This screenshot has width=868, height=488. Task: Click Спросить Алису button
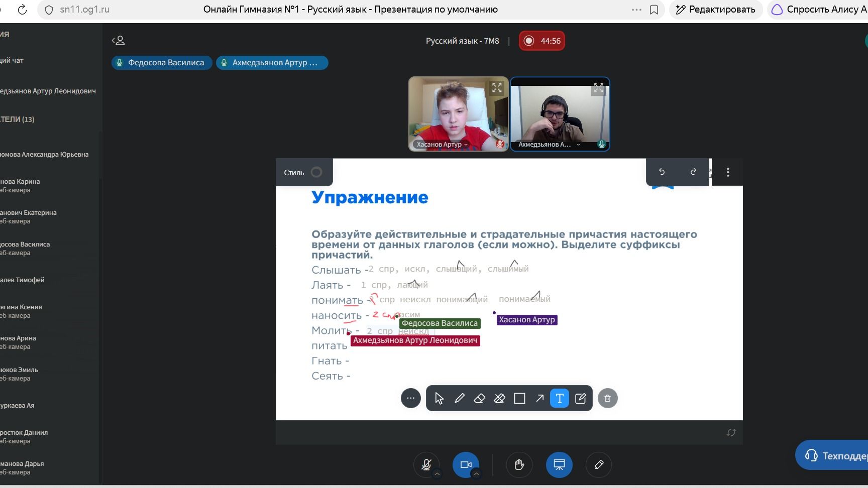click(819, 10)
